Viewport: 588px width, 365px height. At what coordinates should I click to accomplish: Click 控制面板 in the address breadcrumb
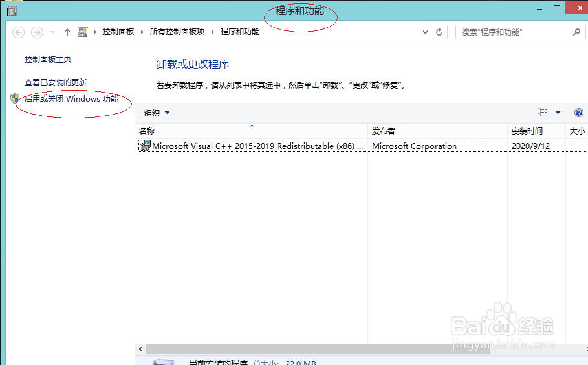coord(118,32)
